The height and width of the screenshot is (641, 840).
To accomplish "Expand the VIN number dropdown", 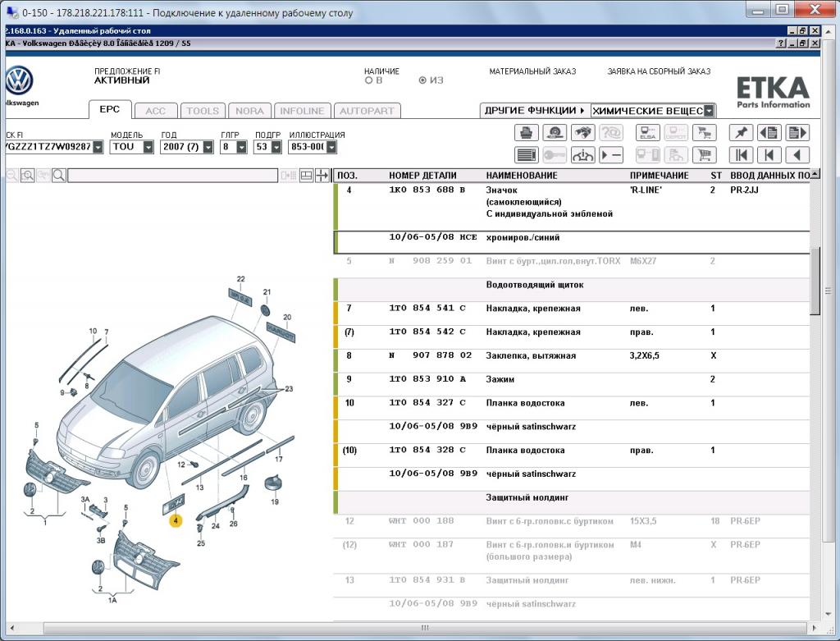I will (x=98, y=147).
